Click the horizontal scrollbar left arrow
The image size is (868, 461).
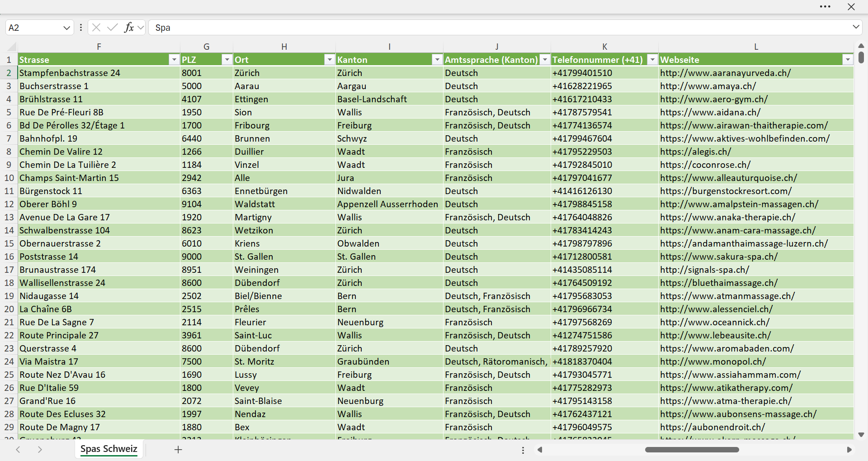coord(540,450)
